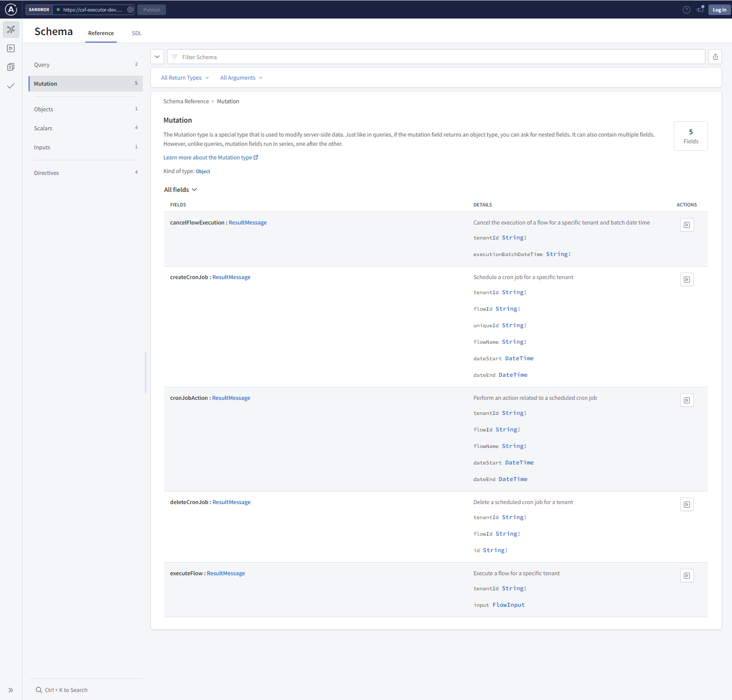Click the Log in button
Screen dimensions: 732x700
click(x=719, y=10)
